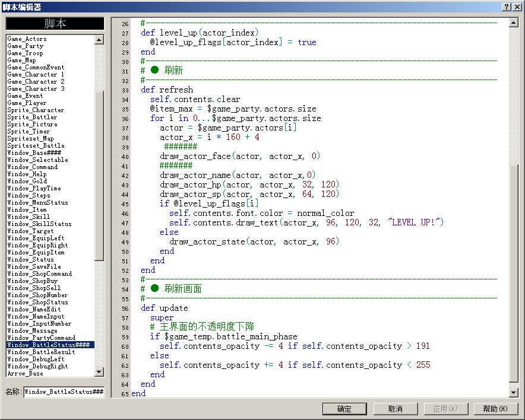Image resolution: width=525 pixels, height=420 pixels.
Task: Click the code editor scroll-up arrow
Action: click(514, 23)
